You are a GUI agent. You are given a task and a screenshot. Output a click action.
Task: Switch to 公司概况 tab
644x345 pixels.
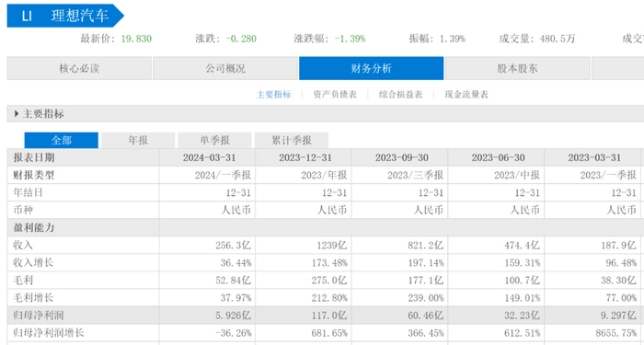tap(225, 68)
